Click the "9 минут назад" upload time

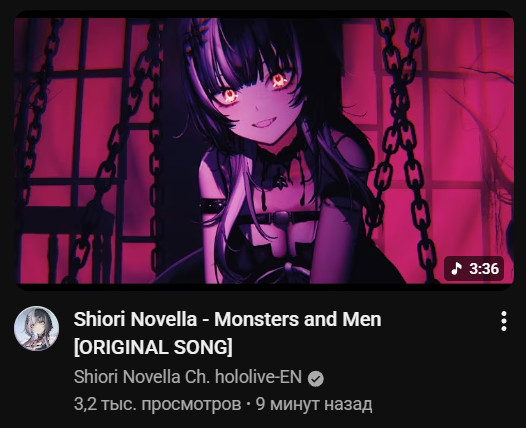(x=314, y=404)
